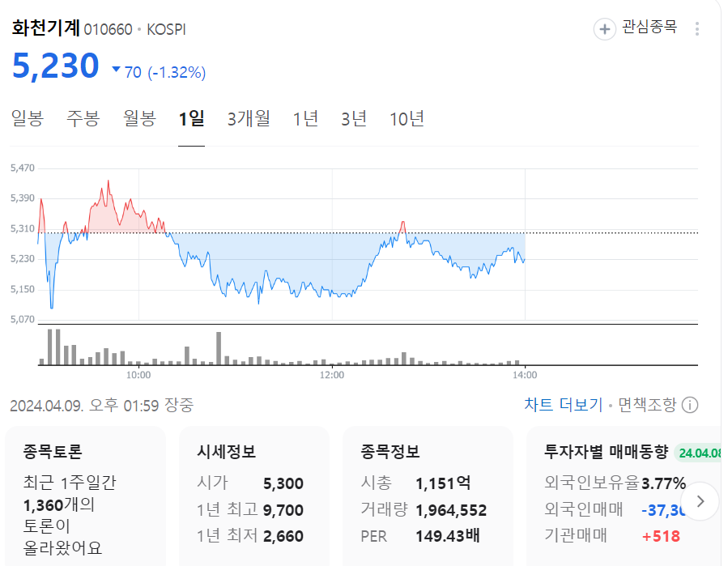
Task: Click the 관심종목 watchlist button label
Action: [649, 28]
